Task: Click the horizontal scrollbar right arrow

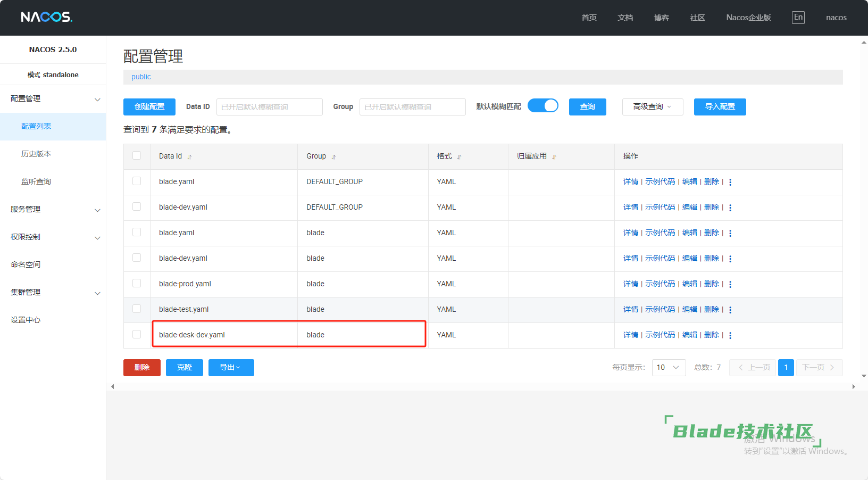Action: tap(854, 387)
